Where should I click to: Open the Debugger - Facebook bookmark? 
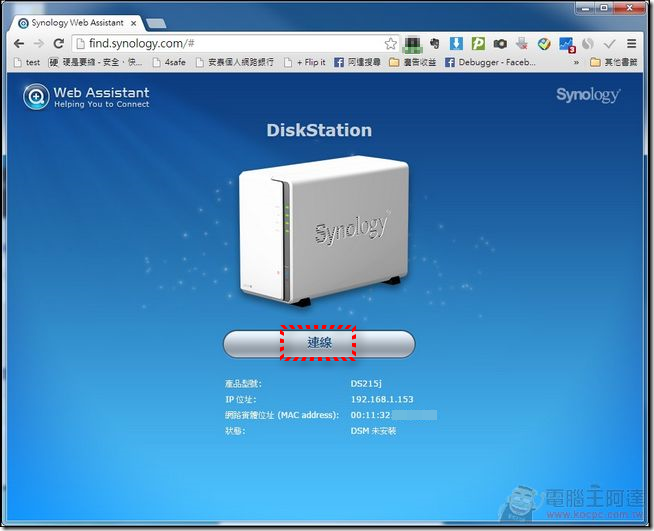point(490,63)
